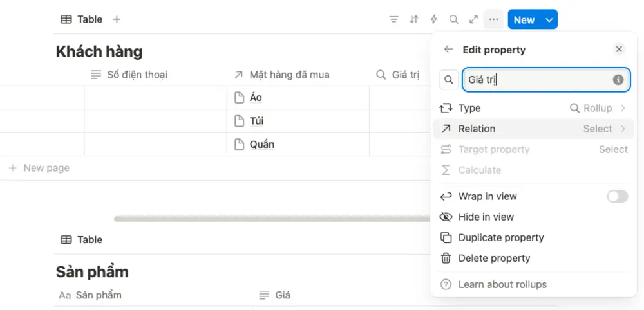Select Delete property
Image resolution: width=644 pixels, height=310 pixels.
coord(533,259)
